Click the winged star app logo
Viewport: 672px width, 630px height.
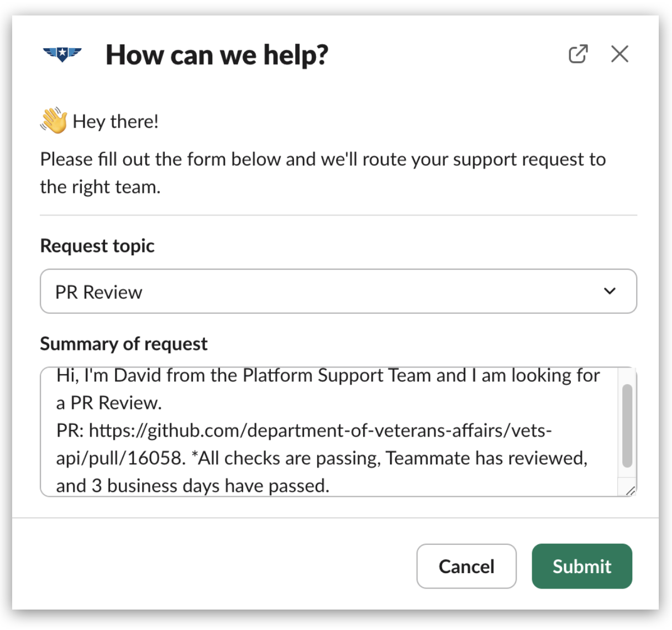tap(62, 54)
